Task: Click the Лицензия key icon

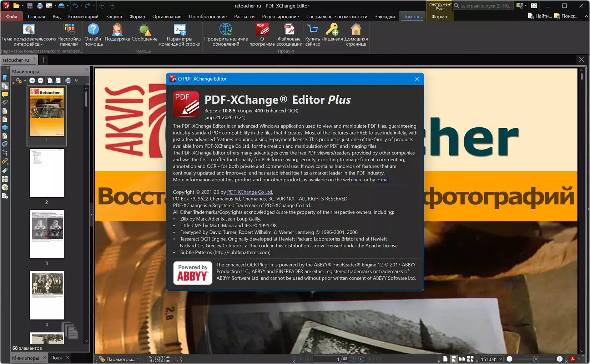Action: point(332,30)
